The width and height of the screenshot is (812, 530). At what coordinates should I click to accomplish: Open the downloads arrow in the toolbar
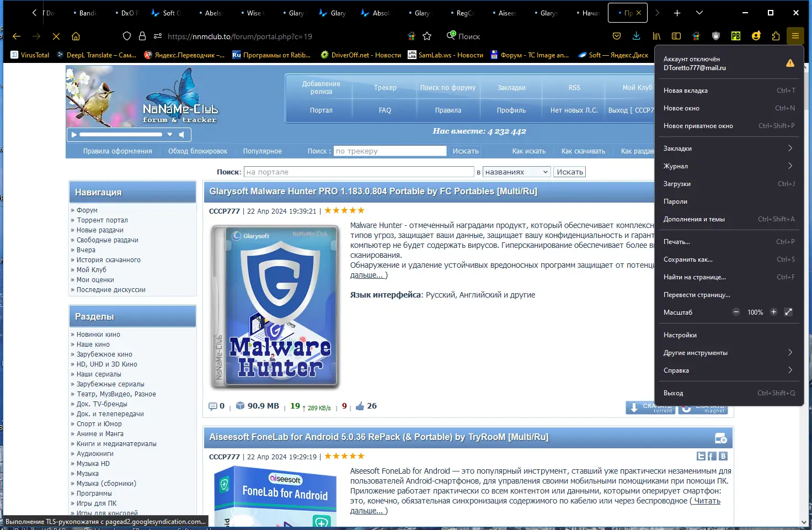[x=637, y=36]
